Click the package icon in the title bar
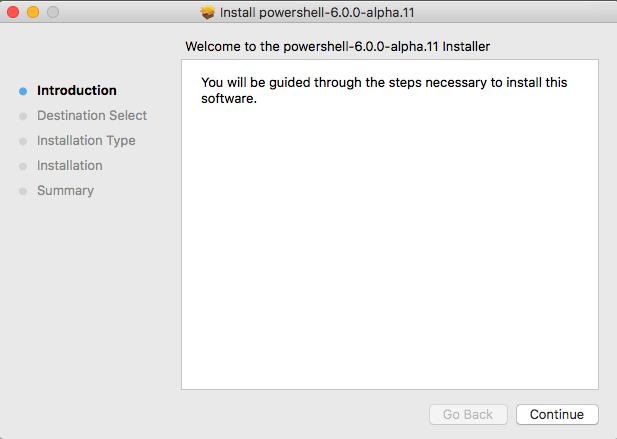 208,13
